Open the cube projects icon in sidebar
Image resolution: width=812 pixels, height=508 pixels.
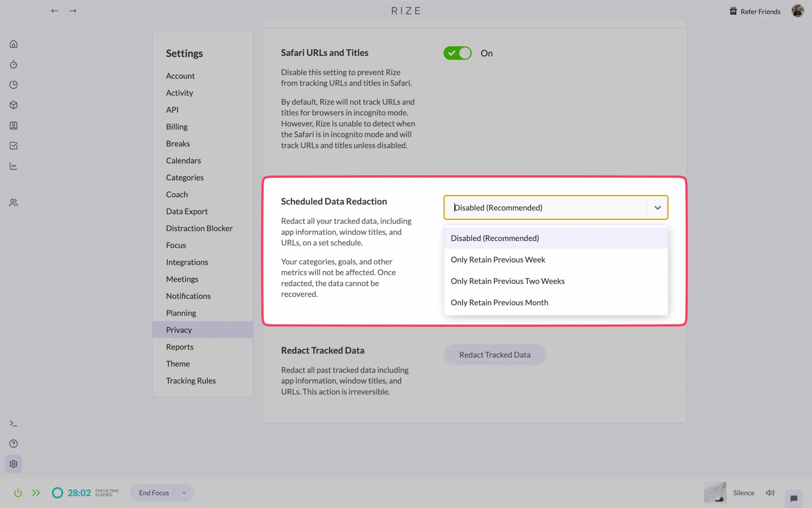click(13, 105)
